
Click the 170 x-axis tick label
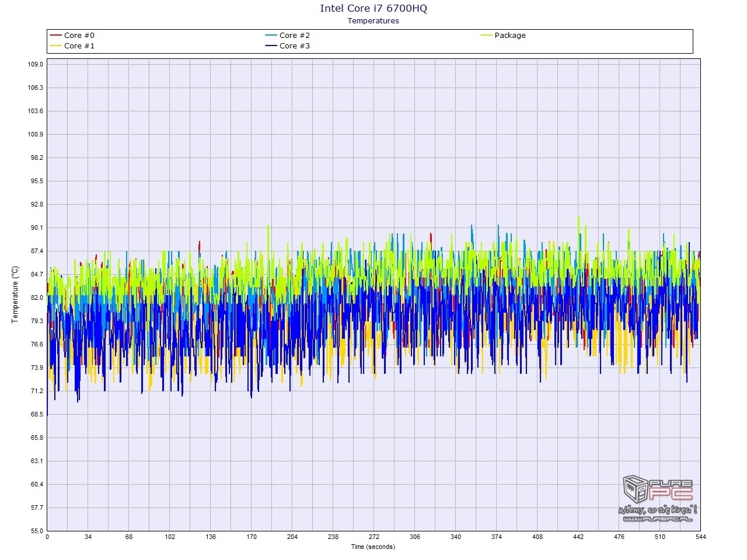point(252,537)
